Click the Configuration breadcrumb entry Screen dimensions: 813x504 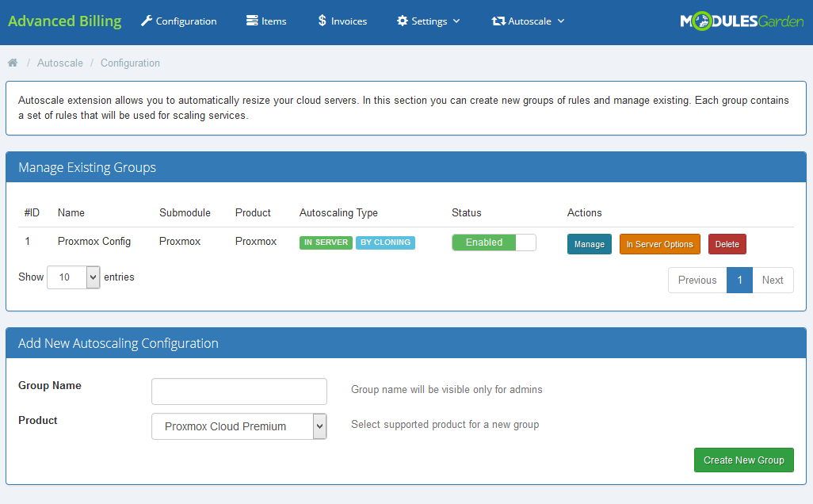pos(130,63)
